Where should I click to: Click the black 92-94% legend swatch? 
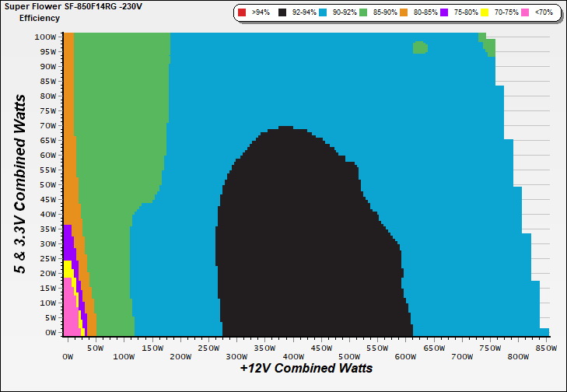281,13
